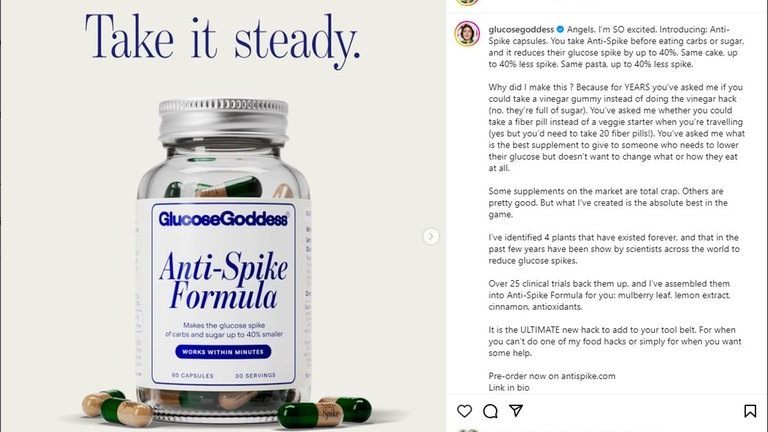Click the '60 capsules' text on label

(x=192, y=376)
